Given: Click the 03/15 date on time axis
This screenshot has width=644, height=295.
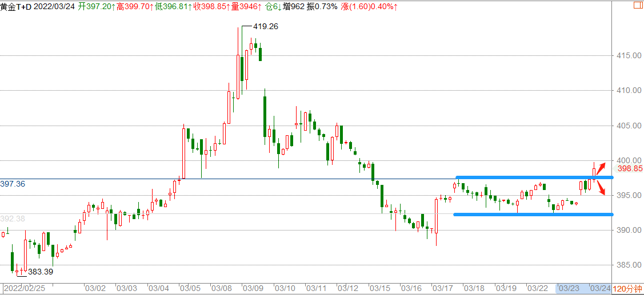Looking at the screenshot, I should [x=380, y=289].
